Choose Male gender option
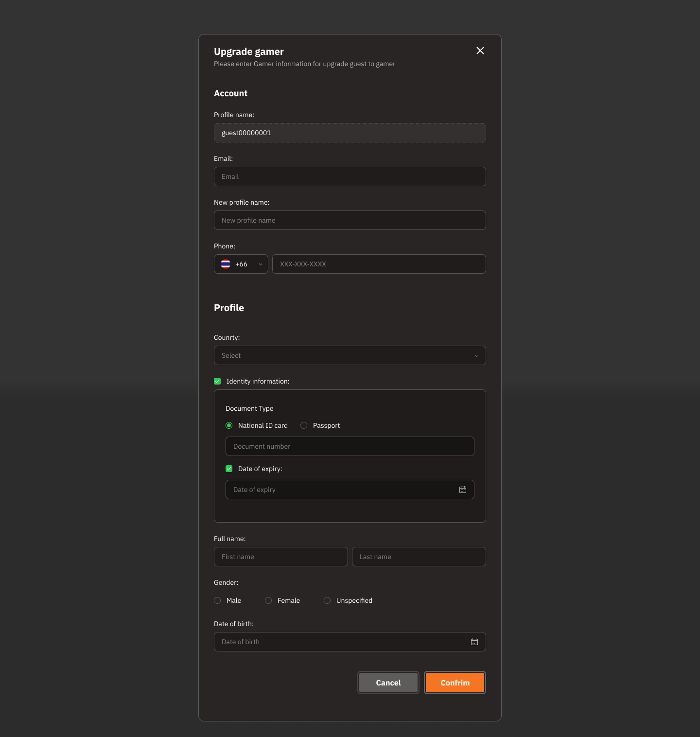The image size is (700, 737). point(217,600)
